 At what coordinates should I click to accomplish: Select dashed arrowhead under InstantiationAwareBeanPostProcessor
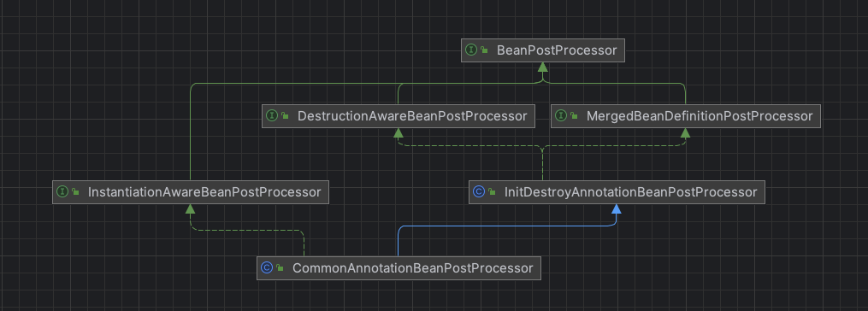(x=190, y=208)
